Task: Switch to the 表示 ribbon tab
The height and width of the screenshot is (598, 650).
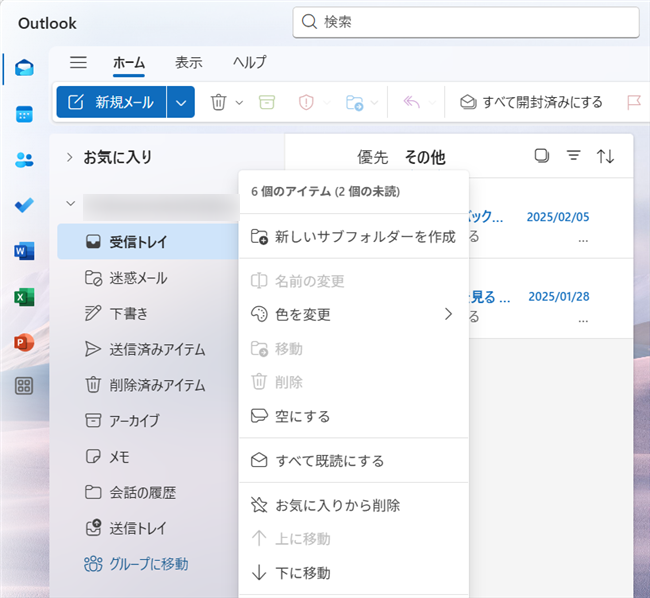Action: (x=188, y=63)
